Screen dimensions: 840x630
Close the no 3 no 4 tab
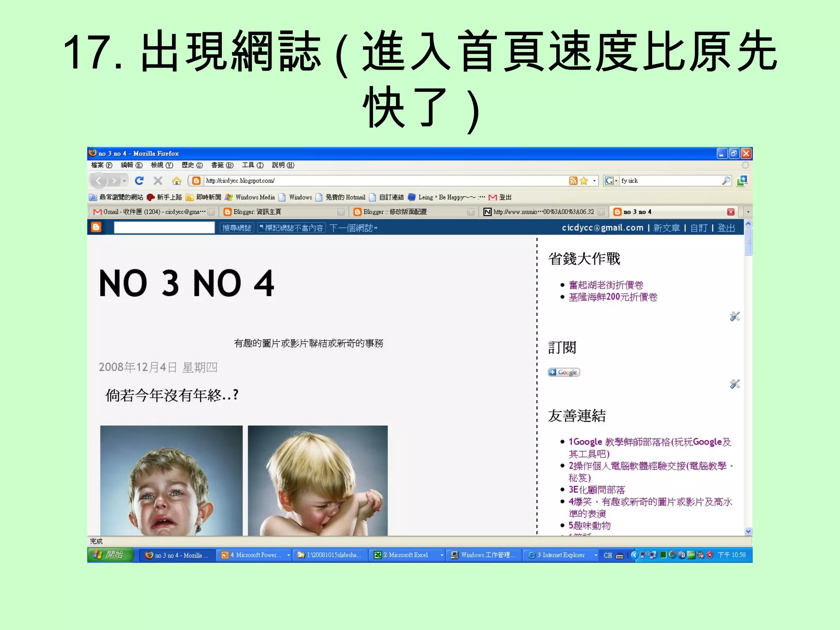point(730,212)
